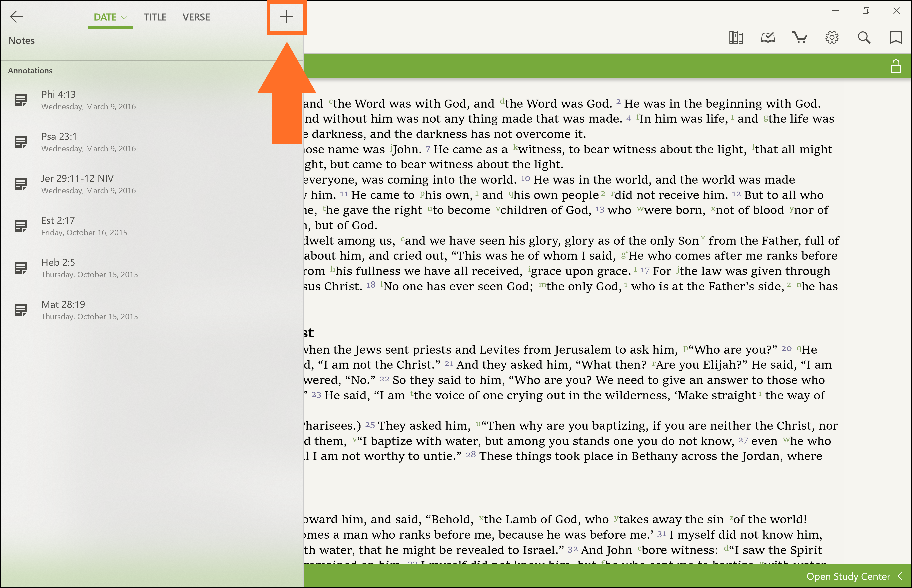Click the note icon beside Est 2:17

[x=21, y=226]
